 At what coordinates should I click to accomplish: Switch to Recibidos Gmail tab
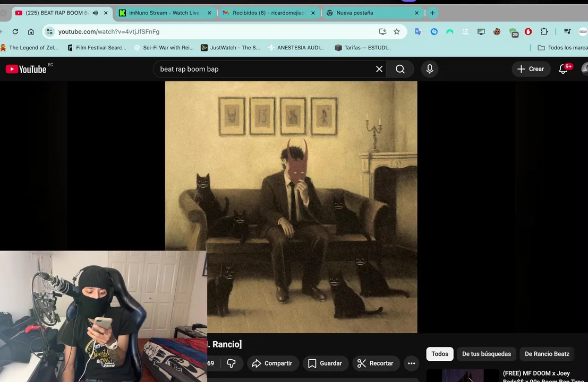(268, 13)
